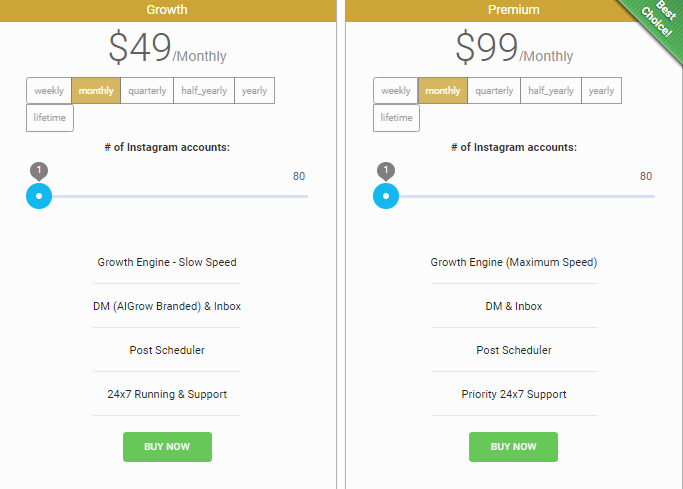This screenshot has height=489, width=683.
Task: Switch Growth plan to yearly billing
Action: click(x=255, y=91)
